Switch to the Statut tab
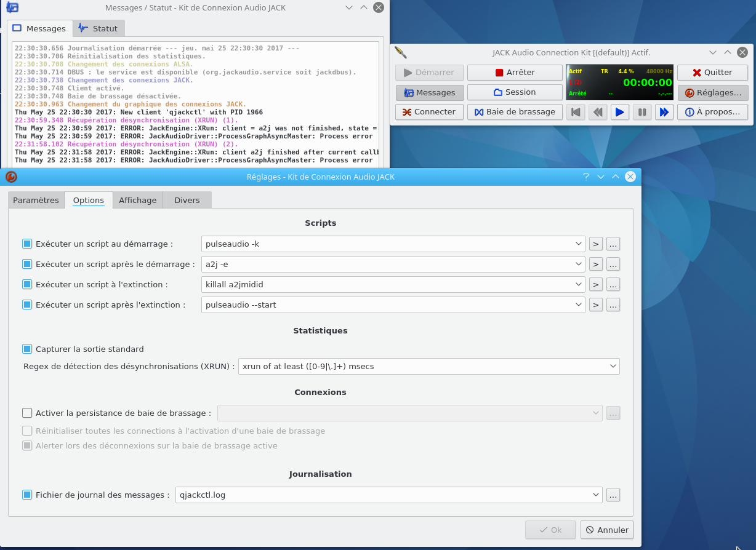The width and height of the screenshot is (756, 550). tap(99, 28)
